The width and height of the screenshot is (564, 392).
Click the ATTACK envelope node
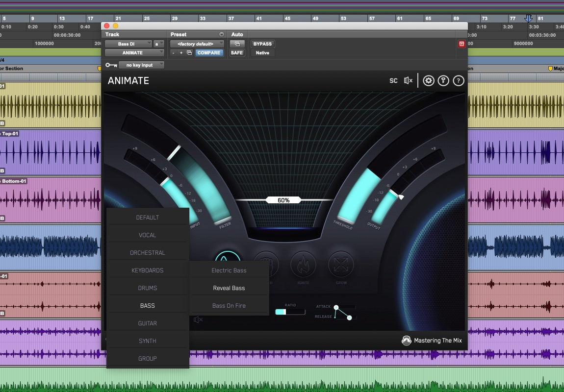tap(336, 307)
